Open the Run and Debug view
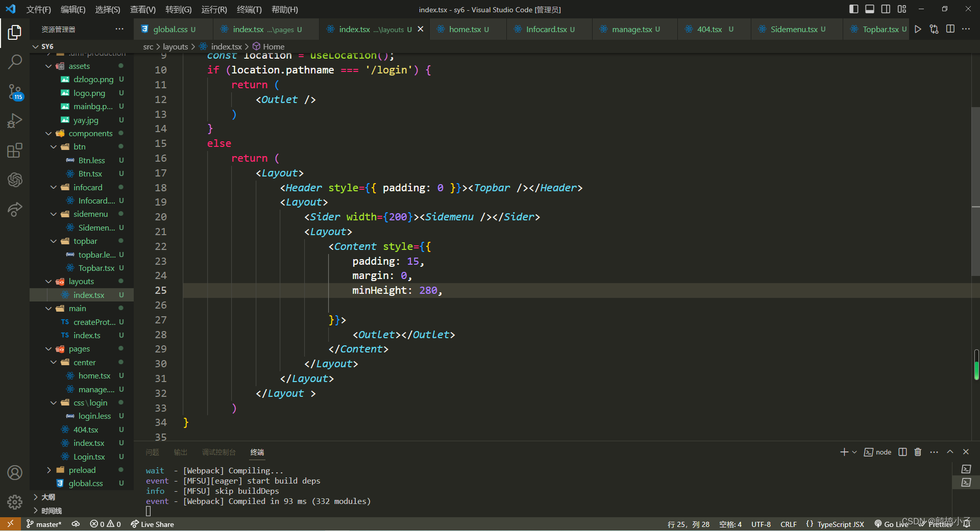Screen dimensions: 980x531 pos(15,121)
